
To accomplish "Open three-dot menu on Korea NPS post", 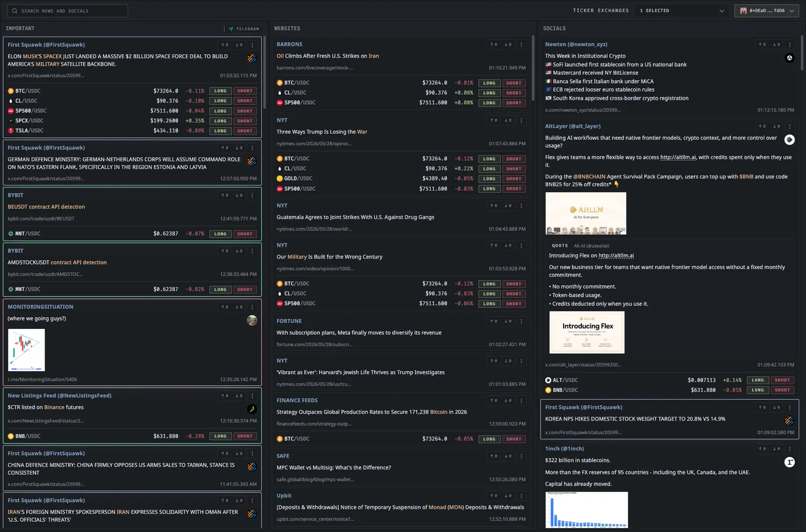I will tap(789, 407).
